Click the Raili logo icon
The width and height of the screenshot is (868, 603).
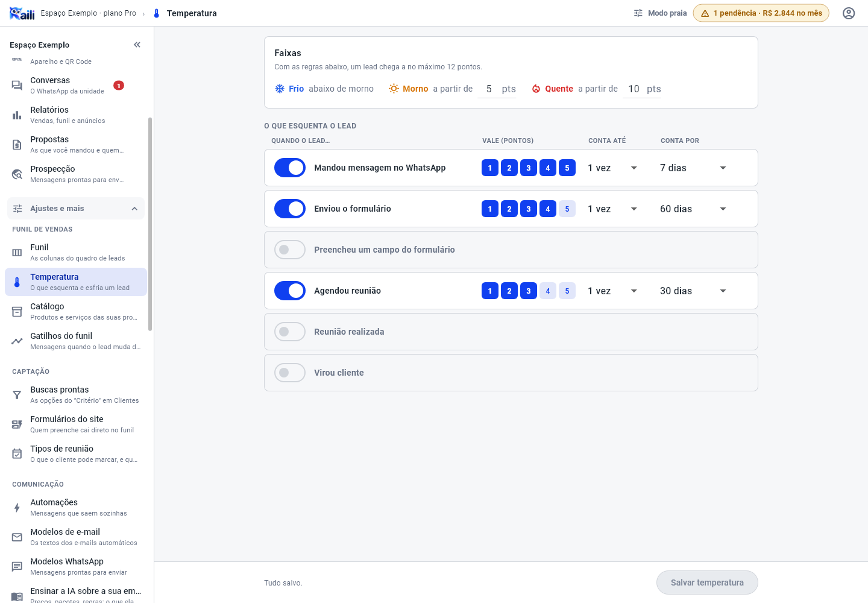[22, 13]
